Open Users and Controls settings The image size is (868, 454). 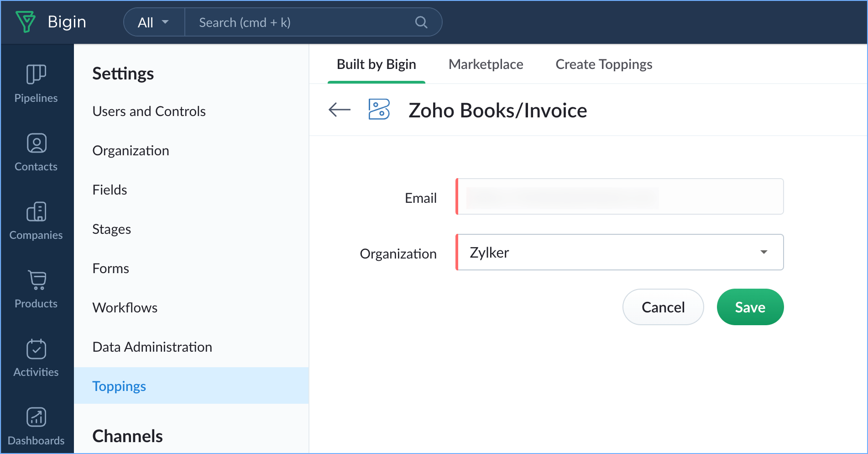149,111
